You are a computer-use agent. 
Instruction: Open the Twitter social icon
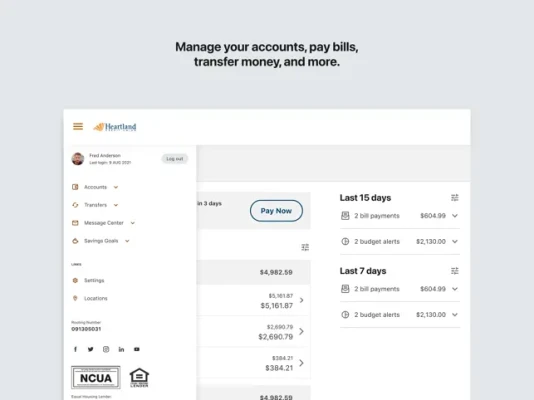click(91, 349)
